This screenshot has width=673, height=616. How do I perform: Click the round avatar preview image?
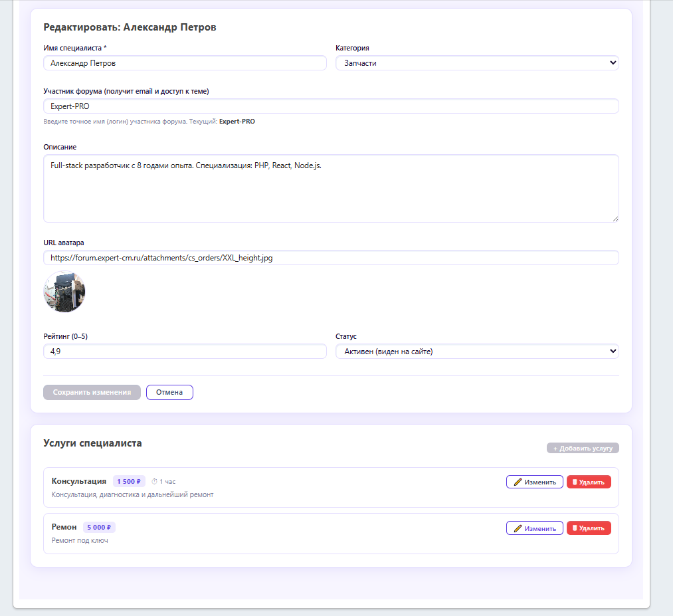pyautogui.click(x=64, y=292)
